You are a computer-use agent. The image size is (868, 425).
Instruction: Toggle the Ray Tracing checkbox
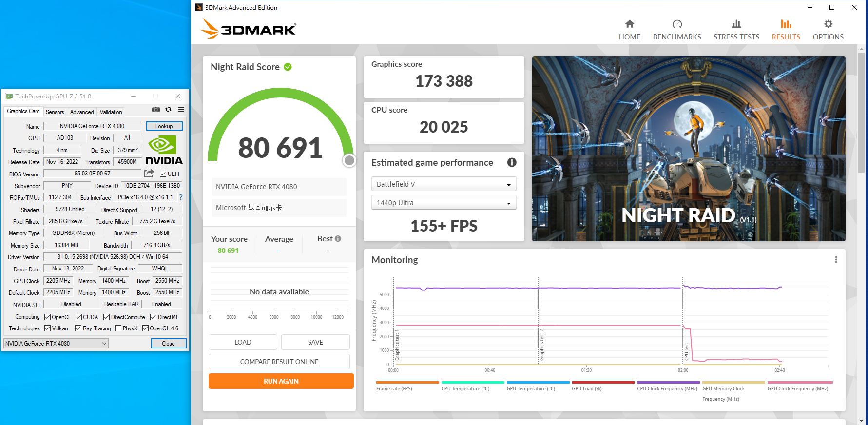click(78, 328)
